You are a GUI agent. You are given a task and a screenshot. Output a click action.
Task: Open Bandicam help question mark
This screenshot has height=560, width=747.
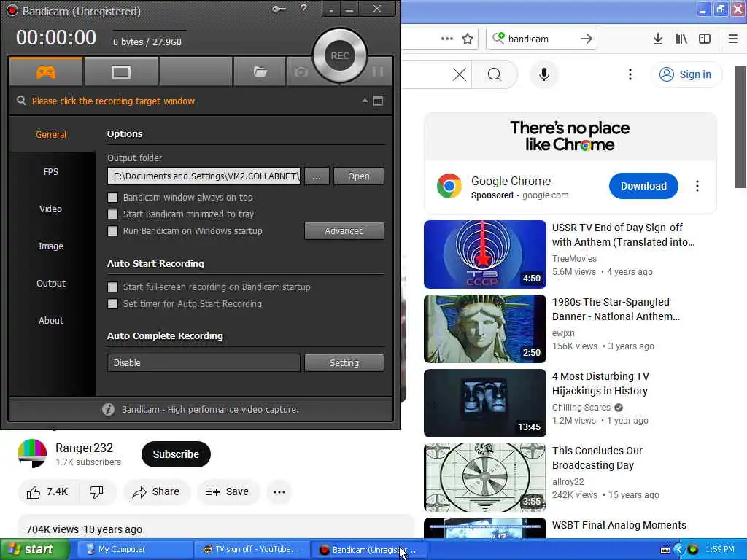coord(303,9)
